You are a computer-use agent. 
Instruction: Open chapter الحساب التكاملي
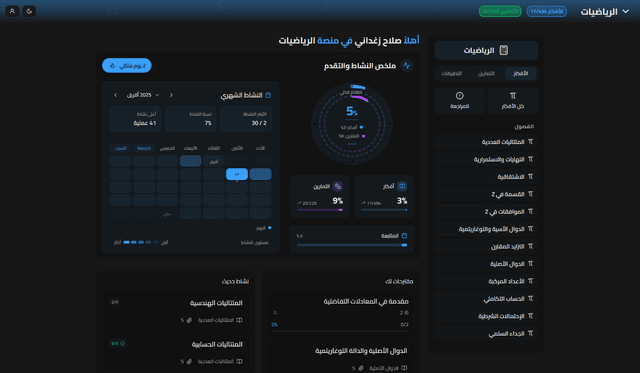click(x=486, y=299)
